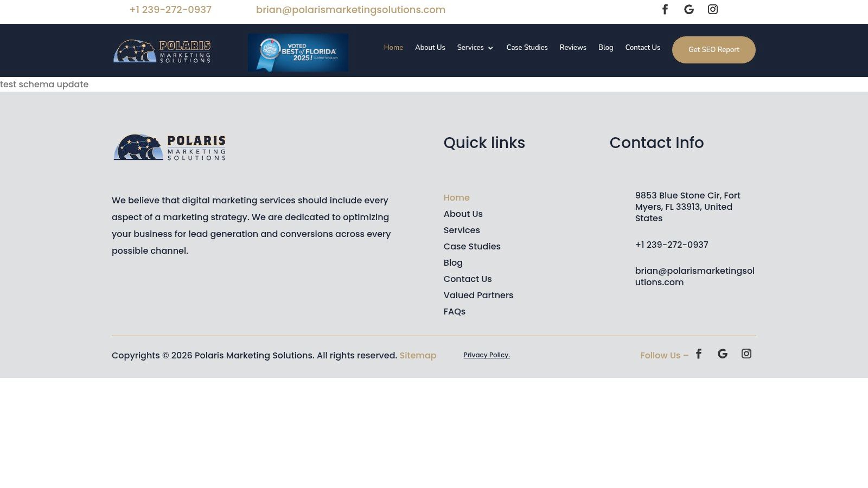868x488 pixels.
Task: Open the Sitemap link in footer
Action: [x=418, y=356]
